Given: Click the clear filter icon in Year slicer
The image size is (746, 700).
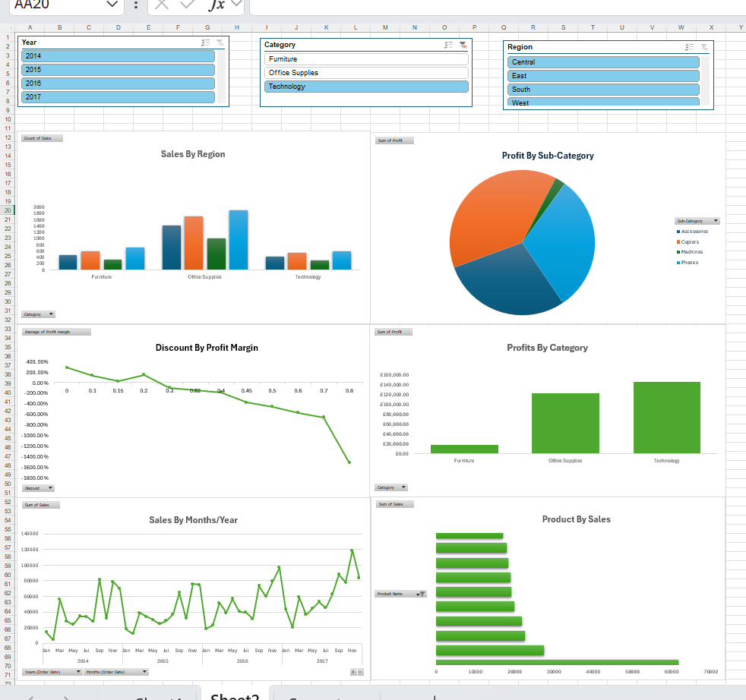Looking at the screenshot, I should 220,43.
